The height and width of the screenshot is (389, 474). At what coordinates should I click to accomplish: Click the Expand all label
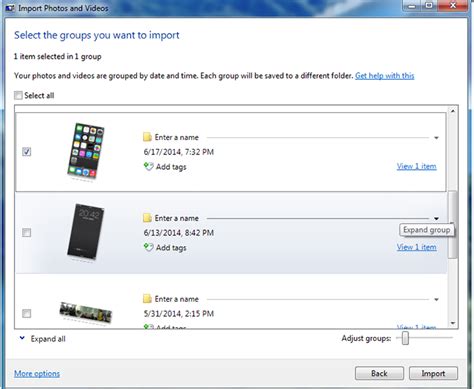(x=48, y=339)
